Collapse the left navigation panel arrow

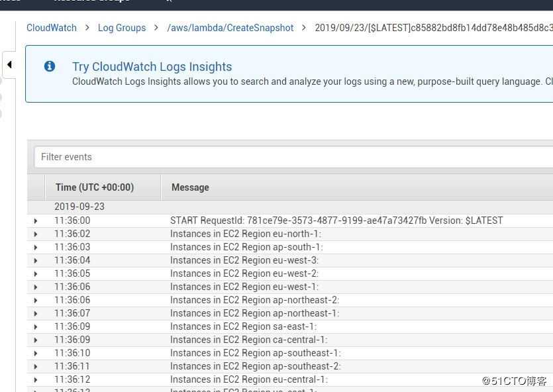tap(9, 64)
